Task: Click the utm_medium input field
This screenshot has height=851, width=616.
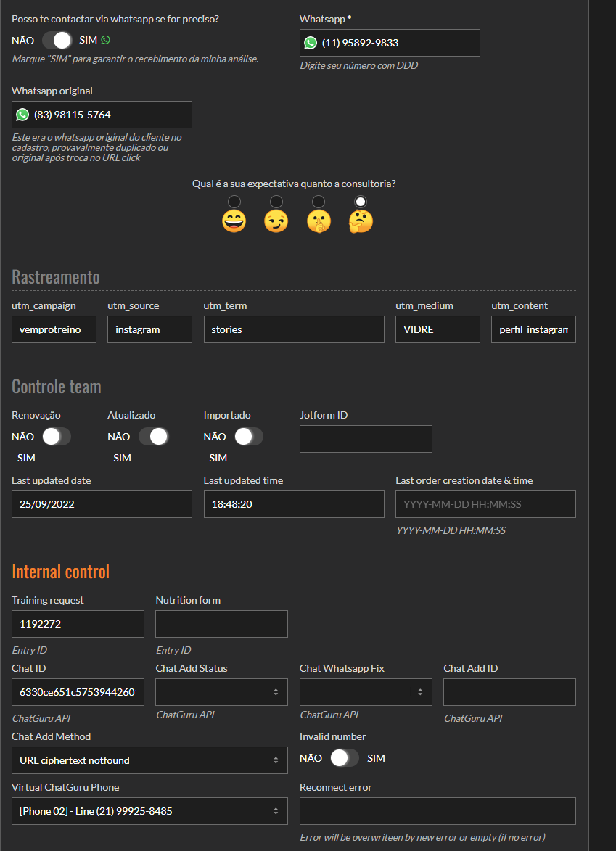Action: coord(438,329)
